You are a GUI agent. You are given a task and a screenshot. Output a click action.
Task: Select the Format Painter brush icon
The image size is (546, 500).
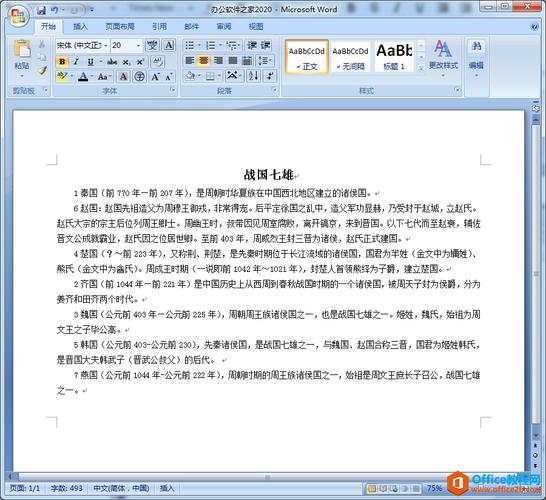click(42, 71)
